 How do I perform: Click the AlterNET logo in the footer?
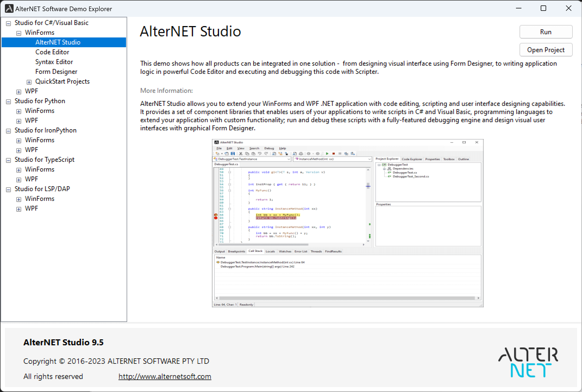(x=528, y=362)
